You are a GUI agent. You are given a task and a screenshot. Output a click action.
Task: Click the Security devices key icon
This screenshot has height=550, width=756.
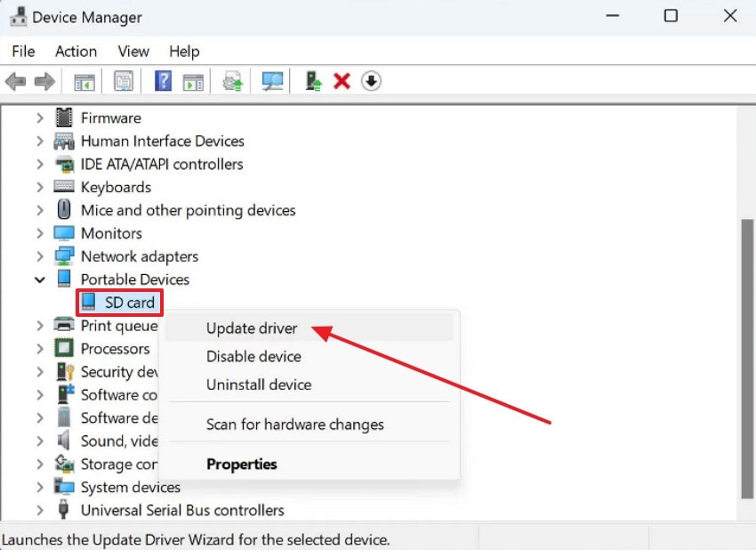click(x=65, y=371)
